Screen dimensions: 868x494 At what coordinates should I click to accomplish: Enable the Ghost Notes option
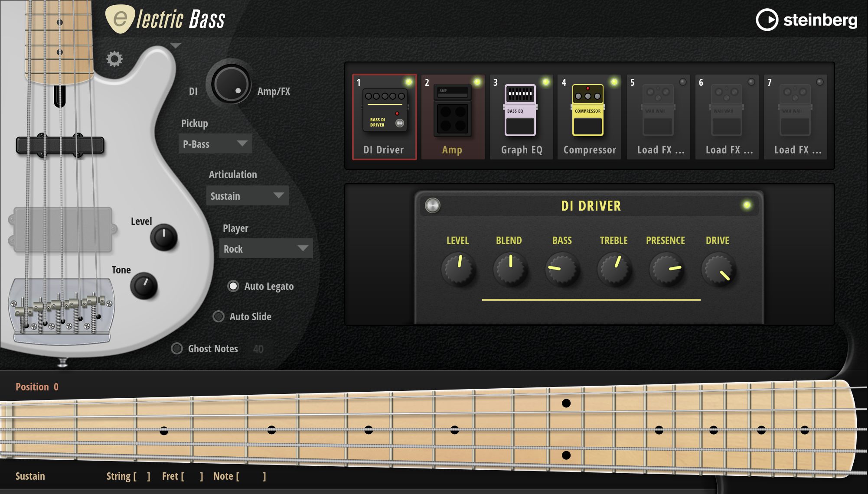[x=177, y=348]
